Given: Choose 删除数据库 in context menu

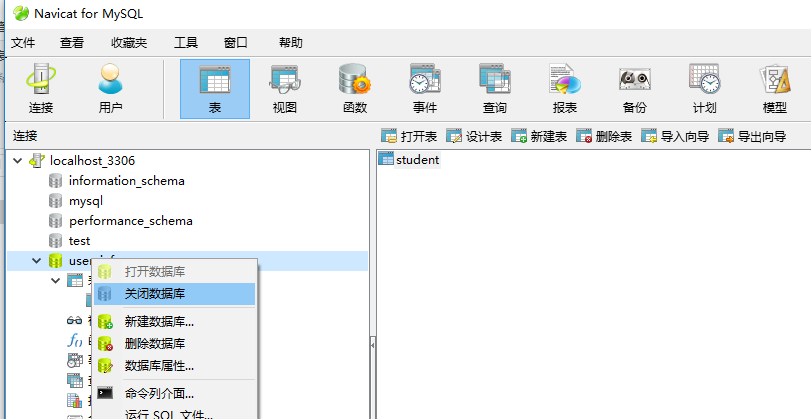Looking at the screenshot, I should point(174,343).
